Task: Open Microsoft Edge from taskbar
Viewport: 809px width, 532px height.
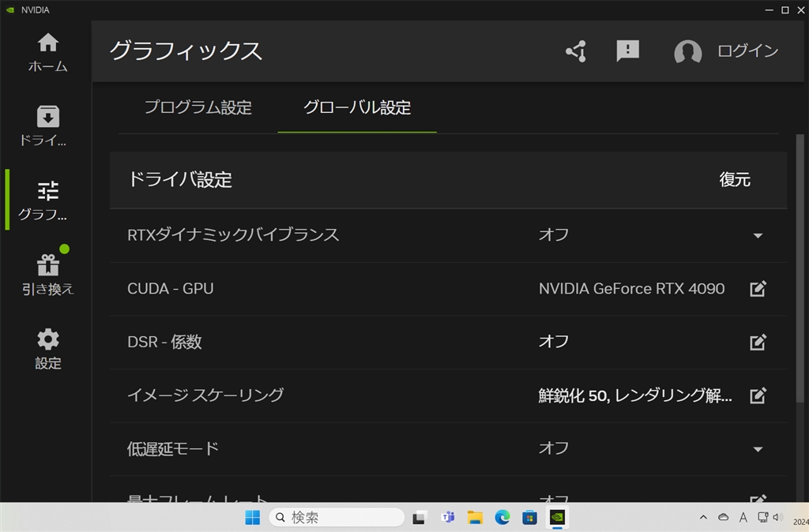Action: tap(502, 517)
